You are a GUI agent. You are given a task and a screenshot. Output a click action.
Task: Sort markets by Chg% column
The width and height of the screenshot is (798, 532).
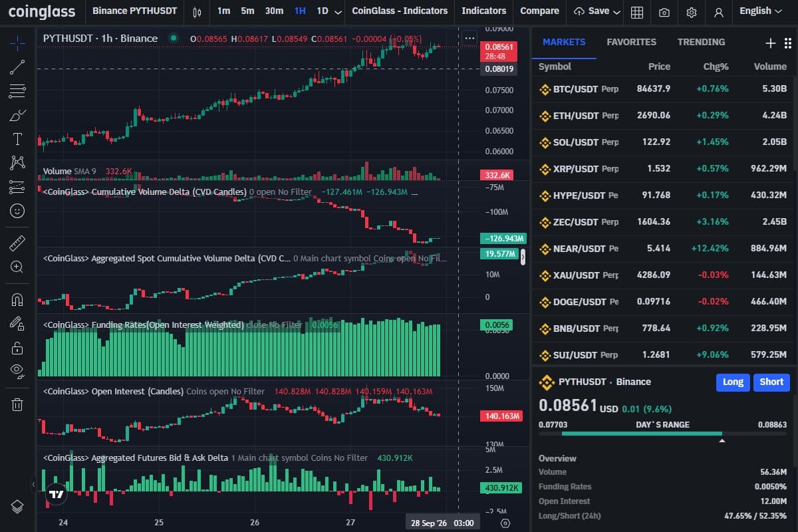pos(716,66)
